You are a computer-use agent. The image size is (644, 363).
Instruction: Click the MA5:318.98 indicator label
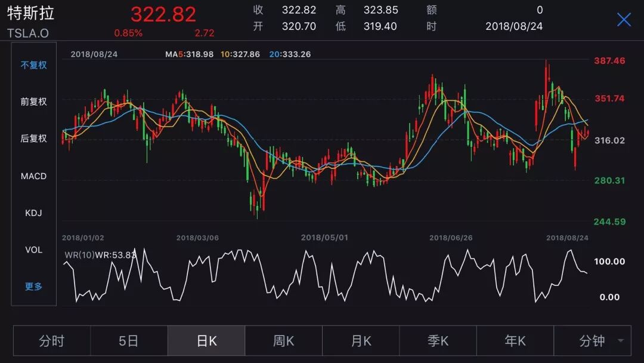[190, 54]
